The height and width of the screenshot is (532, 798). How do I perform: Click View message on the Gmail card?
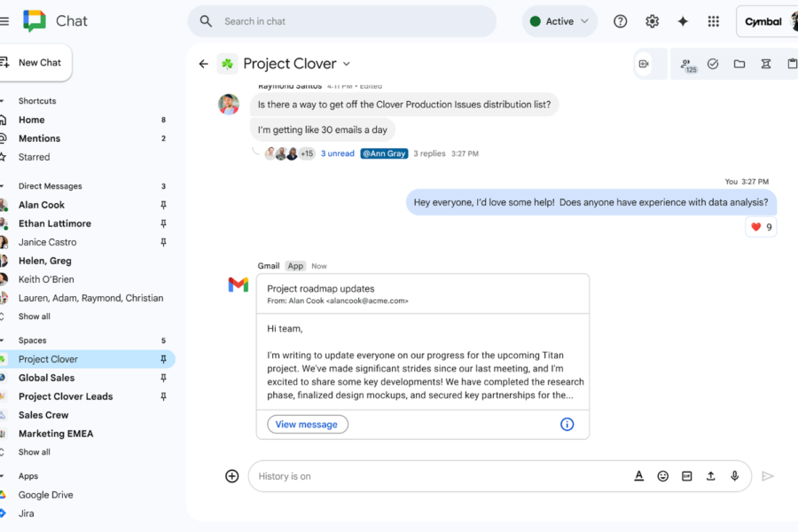pos(307,425)
